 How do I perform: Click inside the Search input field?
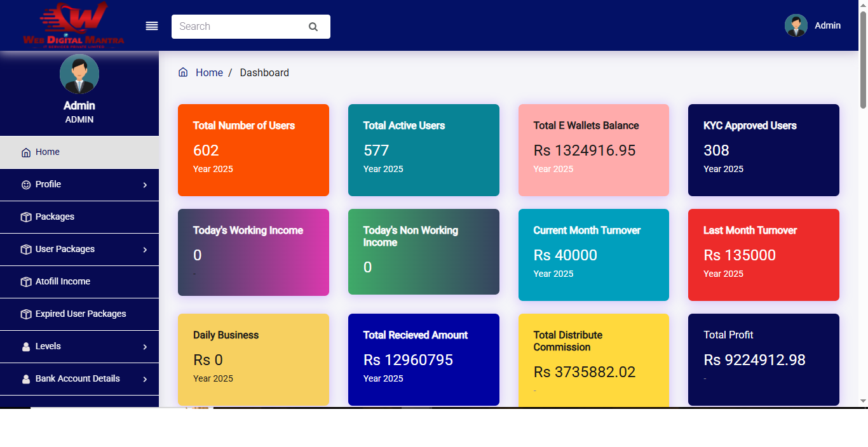(x=241, y=27)
